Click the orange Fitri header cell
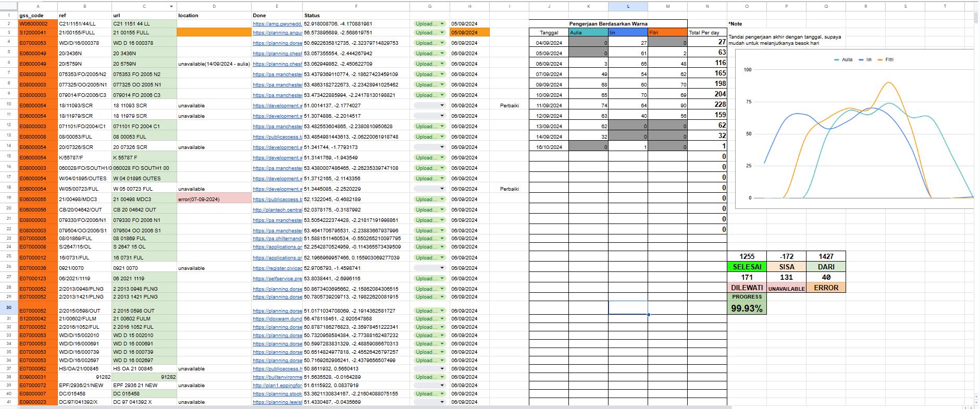 click(667, 32)
